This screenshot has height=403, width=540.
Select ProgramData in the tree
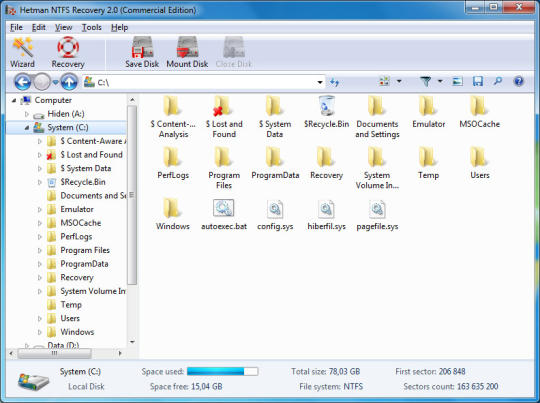tap(84, 264)
